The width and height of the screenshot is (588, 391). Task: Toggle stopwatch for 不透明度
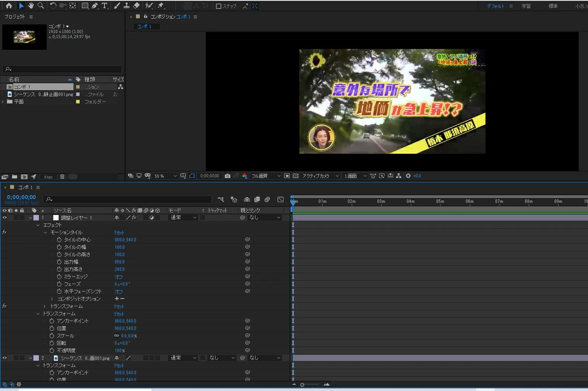52,351
